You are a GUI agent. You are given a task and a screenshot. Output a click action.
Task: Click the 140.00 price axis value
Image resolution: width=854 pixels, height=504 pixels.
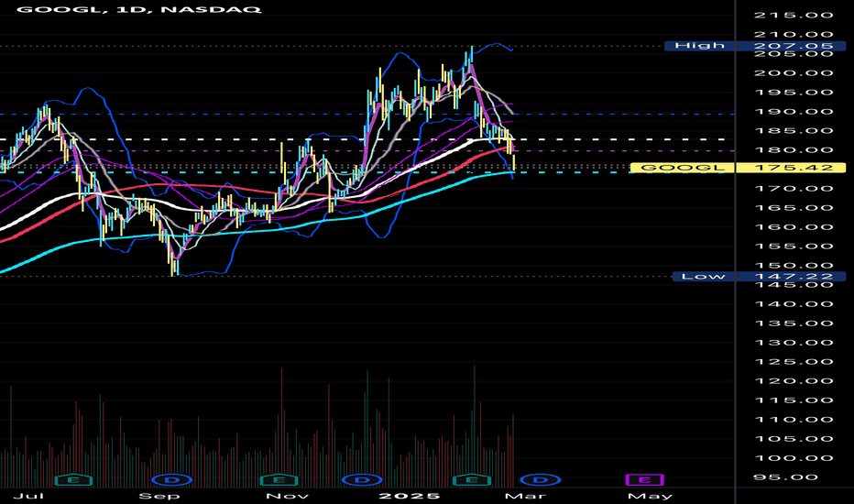tap(794, 304)
